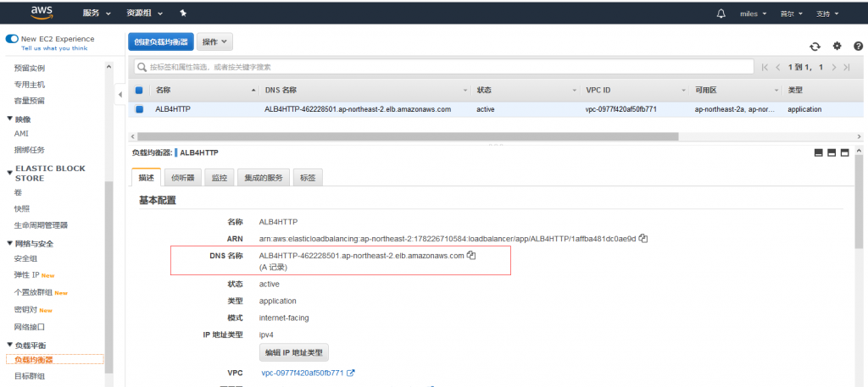Open VPC external link icon

[x=350, y=373]
